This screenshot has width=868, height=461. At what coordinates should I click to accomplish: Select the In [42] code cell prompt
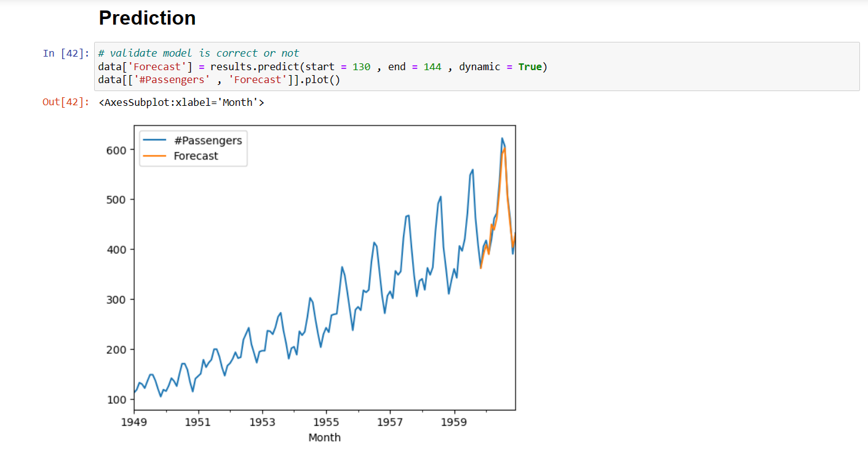point(66,53)
